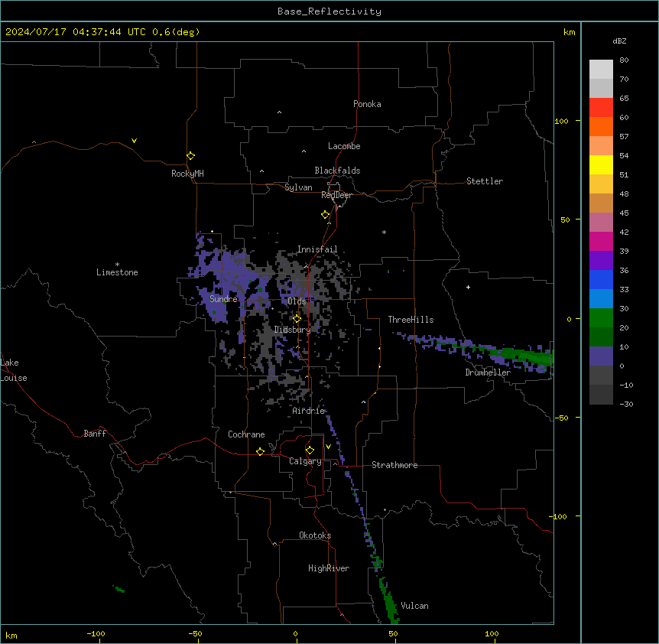This screenshot has width=659, height=644.
Task: Pick the dark green 10-20 dBZ legend swatch
Action: click(x=601, y=337)
